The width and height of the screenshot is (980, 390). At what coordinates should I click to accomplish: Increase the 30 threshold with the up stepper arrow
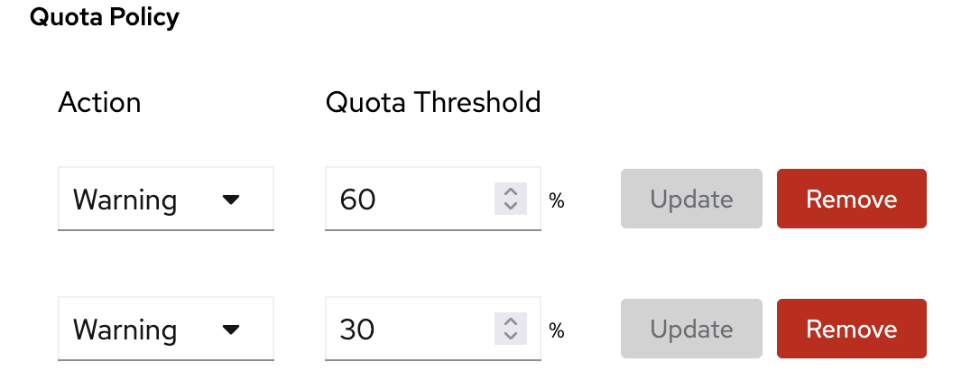[510, 322]
